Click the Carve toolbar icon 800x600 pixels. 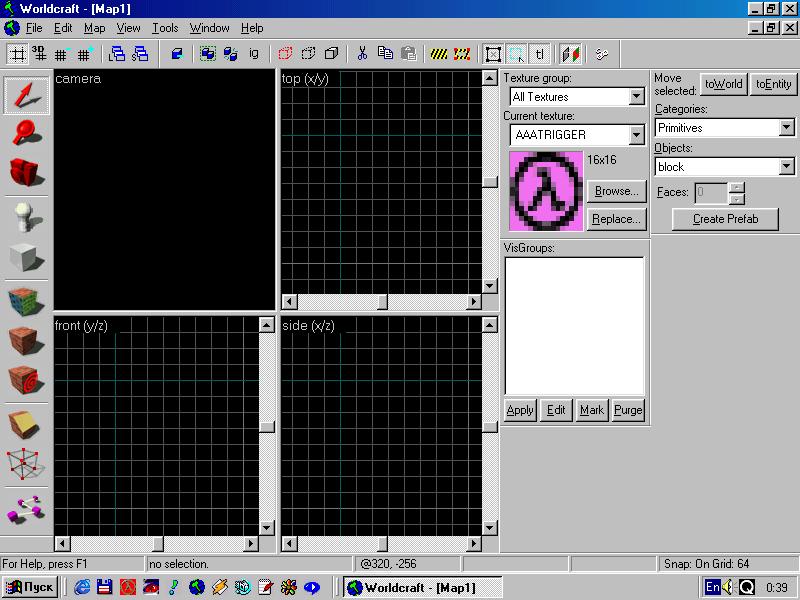click(x=177, y=54)
